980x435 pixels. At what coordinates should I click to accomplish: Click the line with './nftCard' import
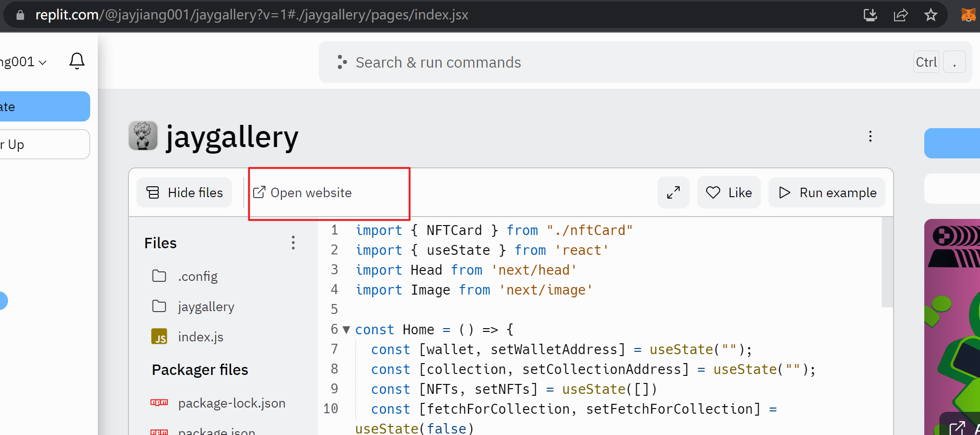[x=494, y=230]
